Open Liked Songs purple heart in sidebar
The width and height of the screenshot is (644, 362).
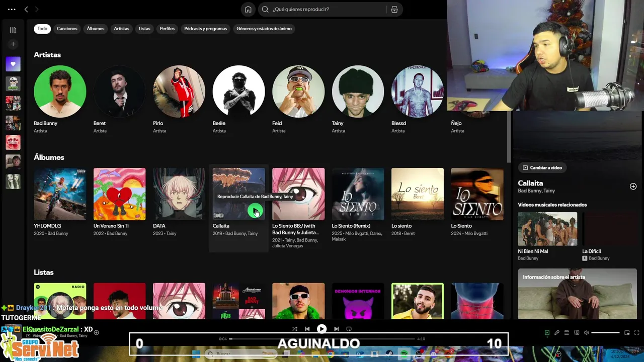click(x=13, y=64)
